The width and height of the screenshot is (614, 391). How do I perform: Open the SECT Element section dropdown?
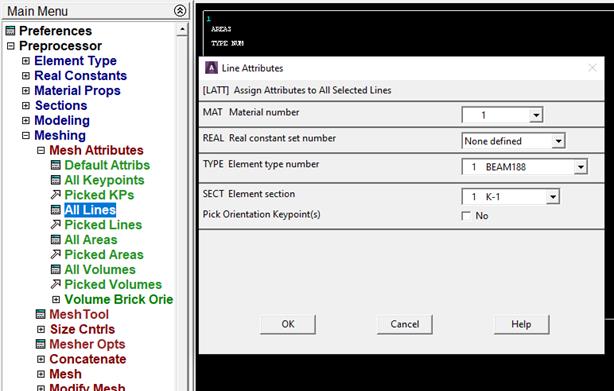[x=553, y=196]
